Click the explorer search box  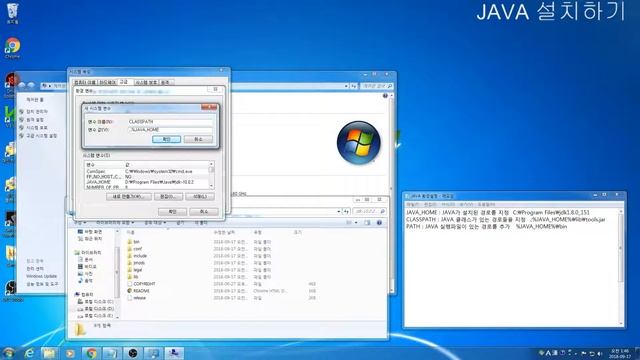tap(369, 211)
